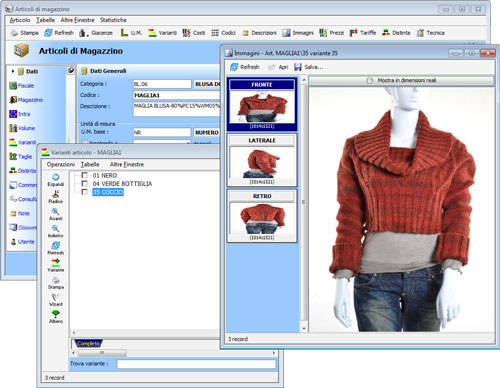The height and width of the screenshot is (388, 500).
Task: Open Tabelle menu in Articoli di magazzino
Action: [45, 20]
